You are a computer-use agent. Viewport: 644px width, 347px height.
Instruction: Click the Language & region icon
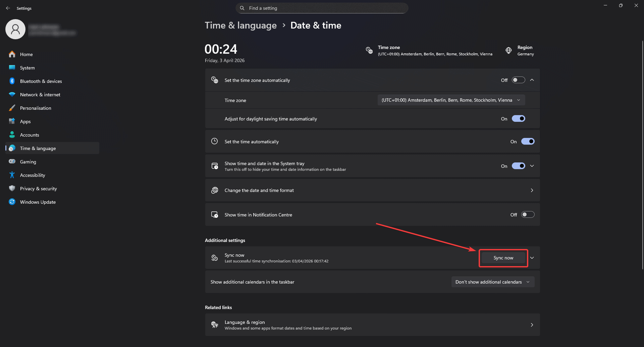pyautogui.click(x=215, y=325)
